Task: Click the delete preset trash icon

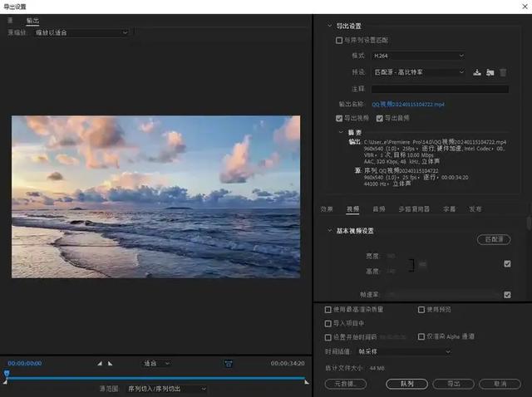Action: tap(503, 72)
